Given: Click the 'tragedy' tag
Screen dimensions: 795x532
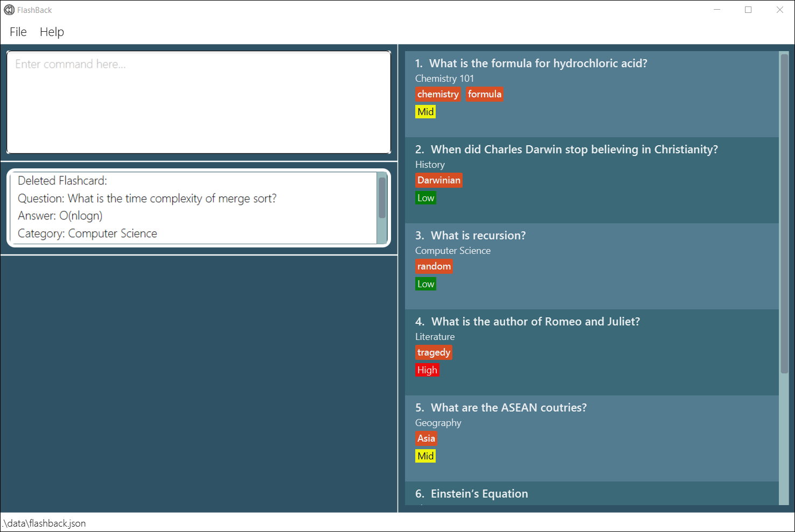Looking at the screenshot, I should (x=434, y=353).
